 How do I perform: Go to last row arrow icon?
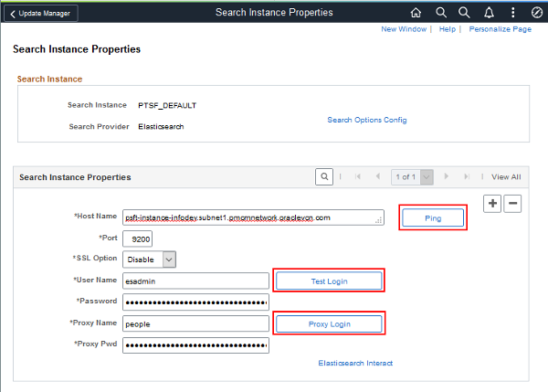point(467,176)
